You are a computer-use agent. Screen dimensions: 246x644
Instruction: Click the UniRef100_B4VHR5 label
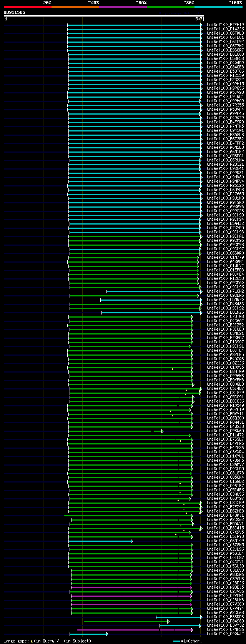coord(225,443)
